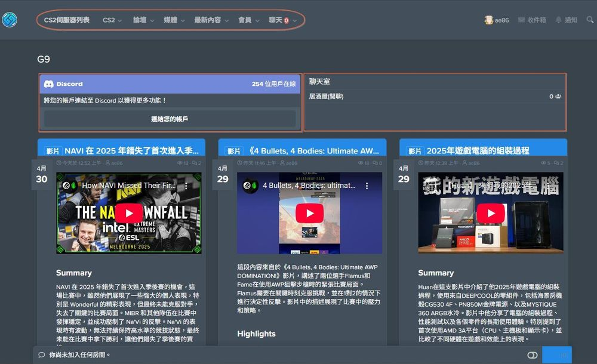
Task: Click the 254 位用戶在線 Discord count
Action: click(x=274, y=84)
